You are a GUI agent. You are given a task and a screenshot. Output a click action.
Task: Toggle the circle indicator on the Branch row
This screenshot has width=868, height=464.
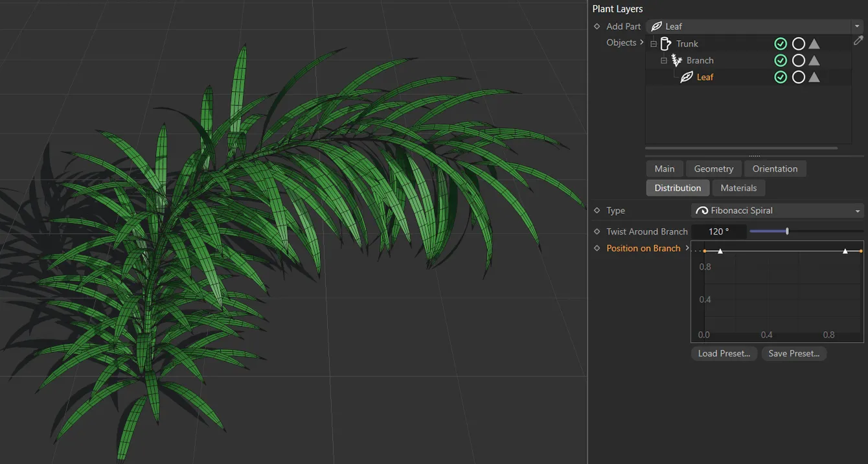click(799, 60)
